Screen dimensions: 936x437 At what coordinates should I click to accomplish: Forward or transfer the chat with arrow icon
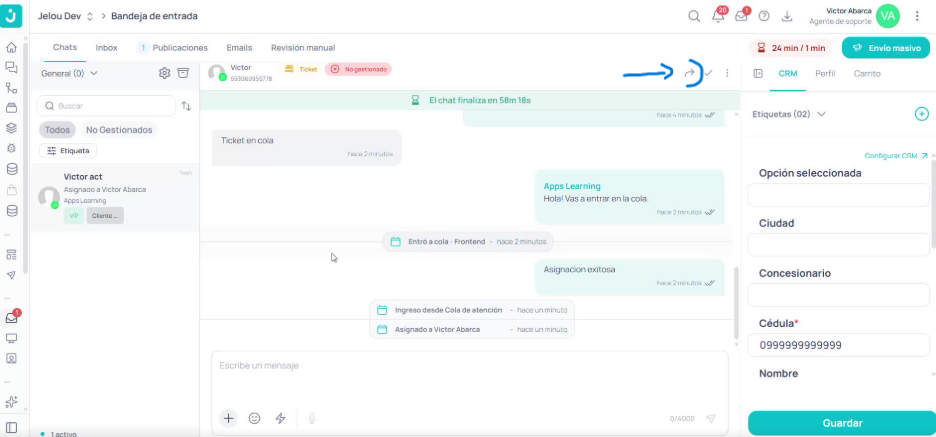pos(689,73)
